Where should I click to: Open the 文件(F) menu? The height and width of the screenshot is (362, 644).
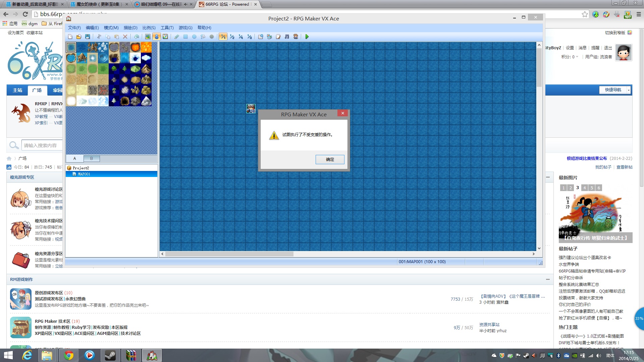[x=74, y=28]
